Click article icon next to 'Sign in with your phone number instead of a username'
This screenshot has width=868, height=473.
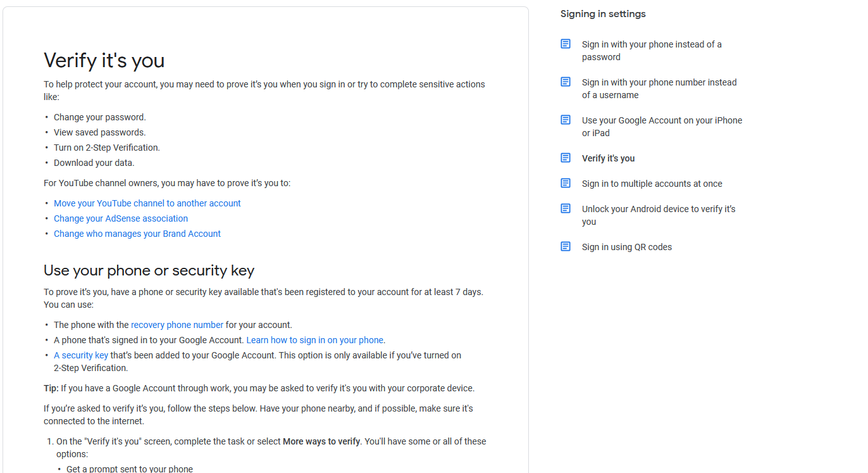[566, 82]
